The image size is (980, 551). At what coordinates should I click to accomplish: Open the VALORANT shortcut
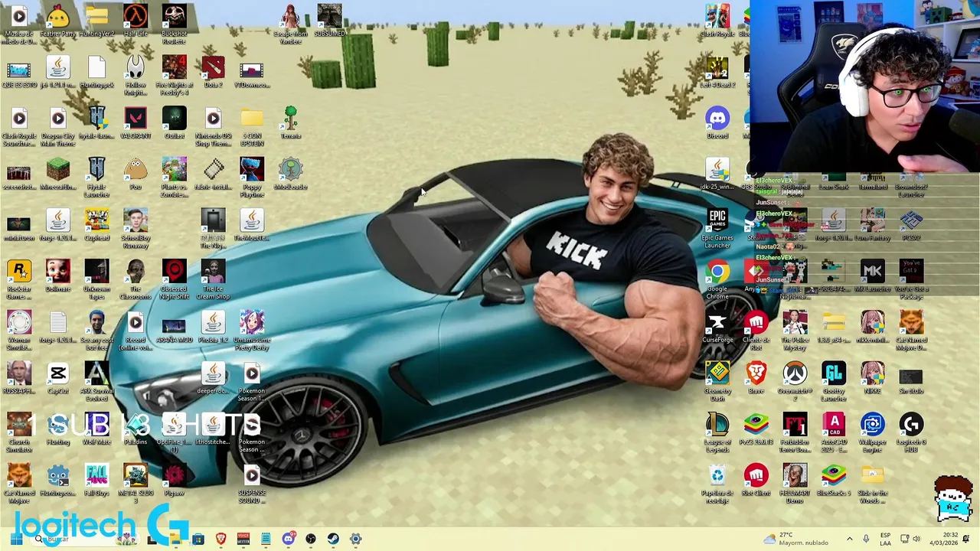pyautogui.click(x=136, y=122)
